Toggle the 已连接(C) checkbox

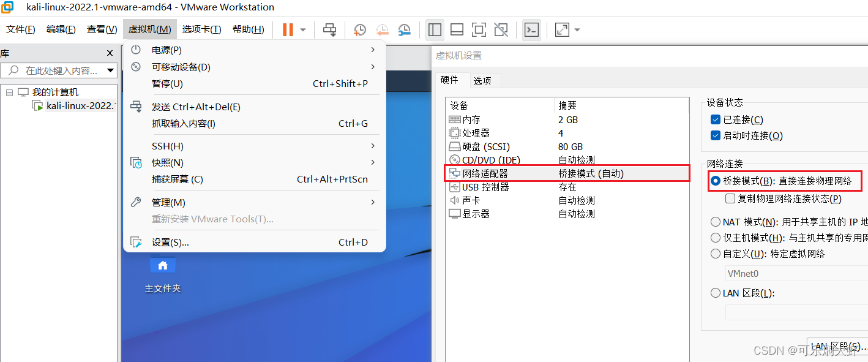click(x=716, y=119)
